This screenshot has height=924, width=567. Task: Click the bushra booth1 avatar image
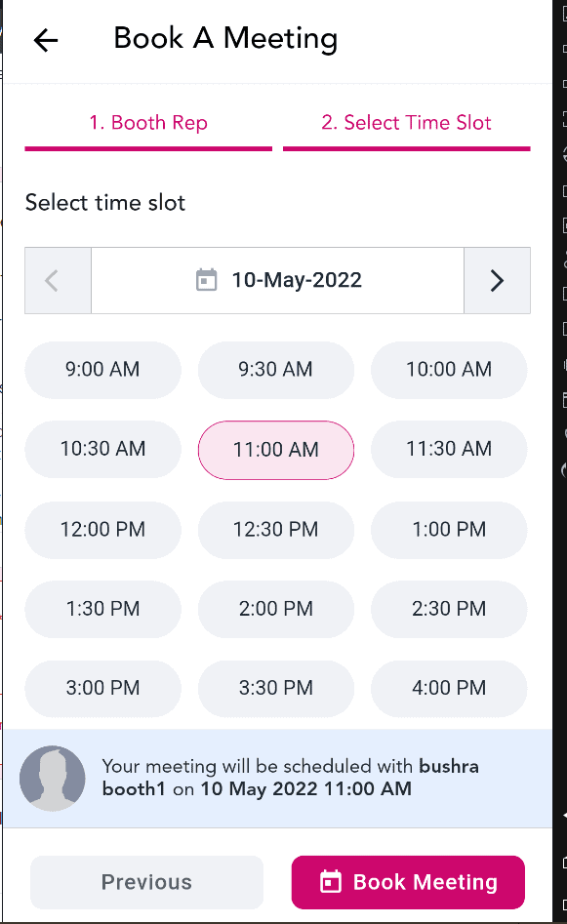coord(53,778)
